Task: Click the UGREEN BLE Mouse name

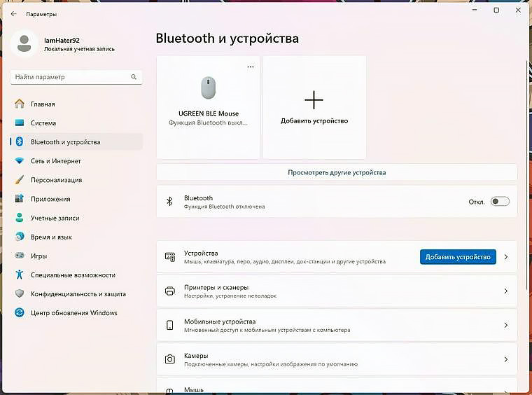Action: (209, 113)
